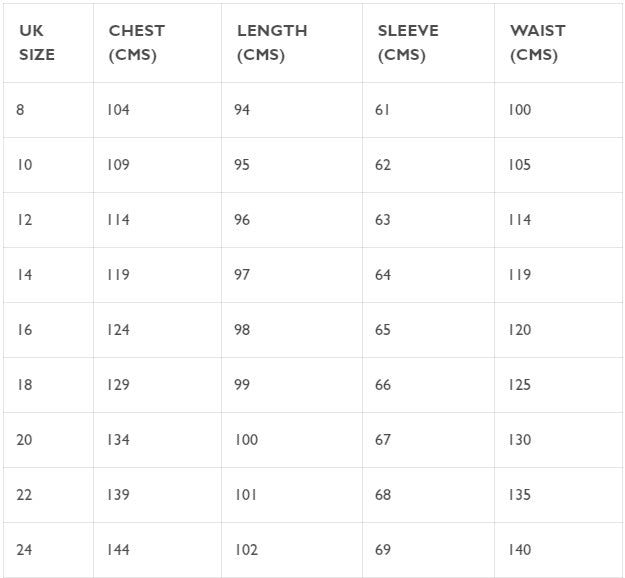Viewport: 625px width, 578px height.
Task: Click UK size 18 row label
Action: (24, 385)
